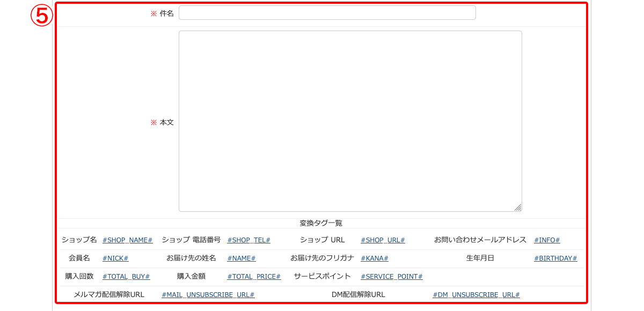Grab the textarea resize handle corner

518,208
